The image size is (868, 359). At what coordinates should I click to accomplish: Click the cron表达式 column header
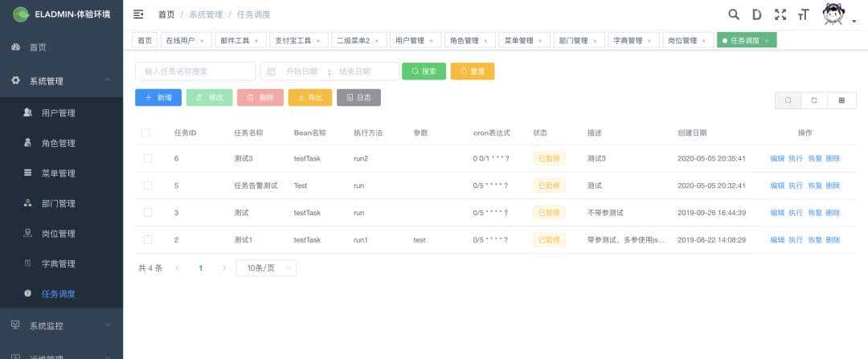(492, 133)
